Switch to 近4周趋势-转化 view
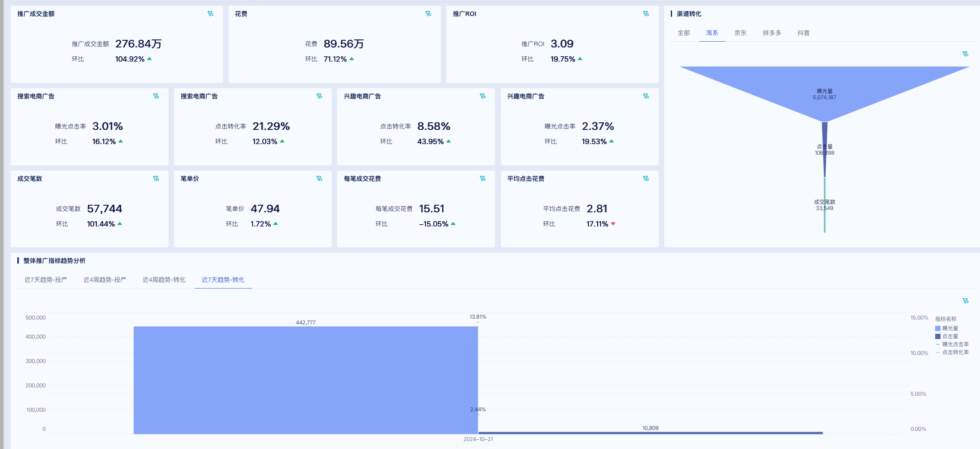The width and height of the screenshot is (980, 449). 164,279
